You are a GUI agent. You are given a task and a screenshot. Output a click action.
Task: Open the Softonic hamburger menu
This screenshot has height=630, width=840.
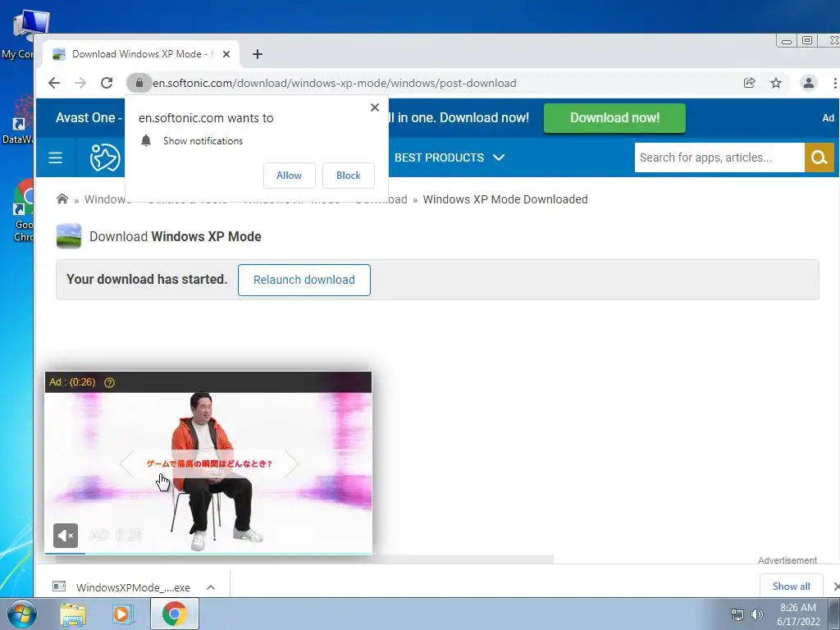[x=56, y=157]
